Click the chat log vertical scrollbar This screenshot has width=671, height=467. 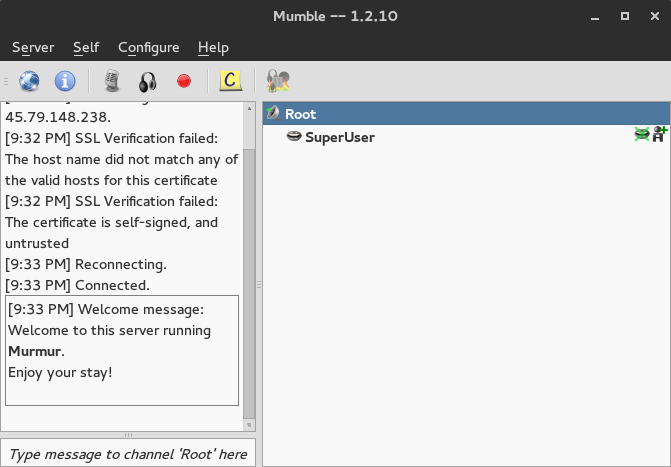tap(250, 280)
